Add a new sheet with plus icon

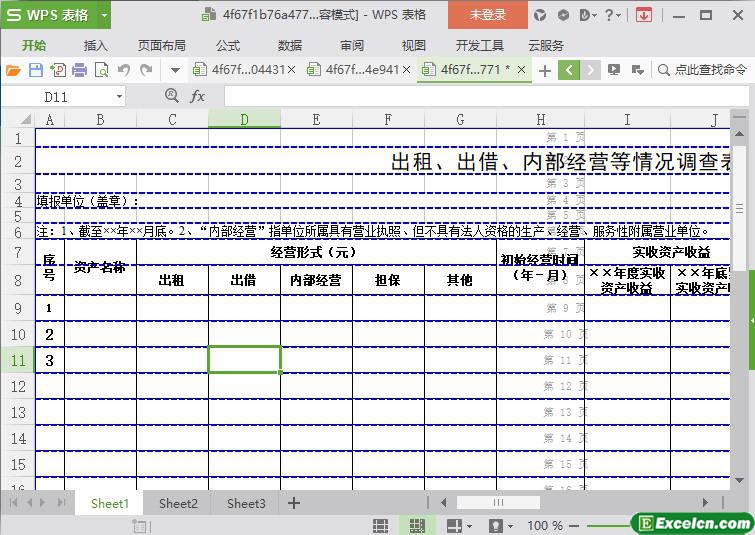294,503
